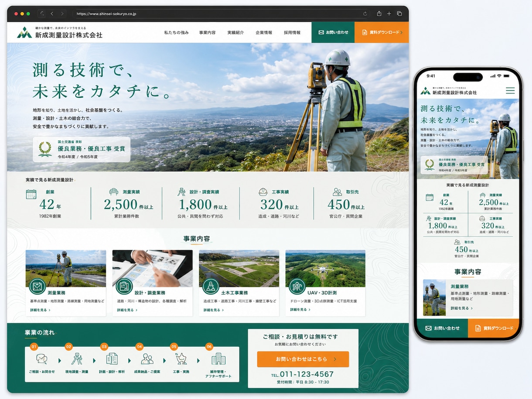Open 詳細を見る under 測量業務 desktop card
This screenshot has height=399, width=532.
pos(40,310)
